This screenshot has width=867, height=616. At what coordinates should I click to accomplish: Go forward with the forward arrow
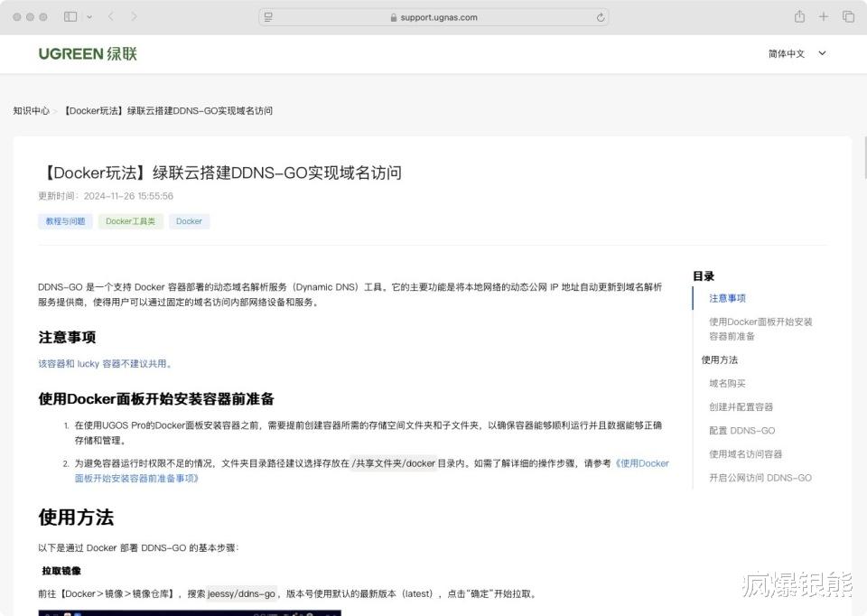point(134,16)
